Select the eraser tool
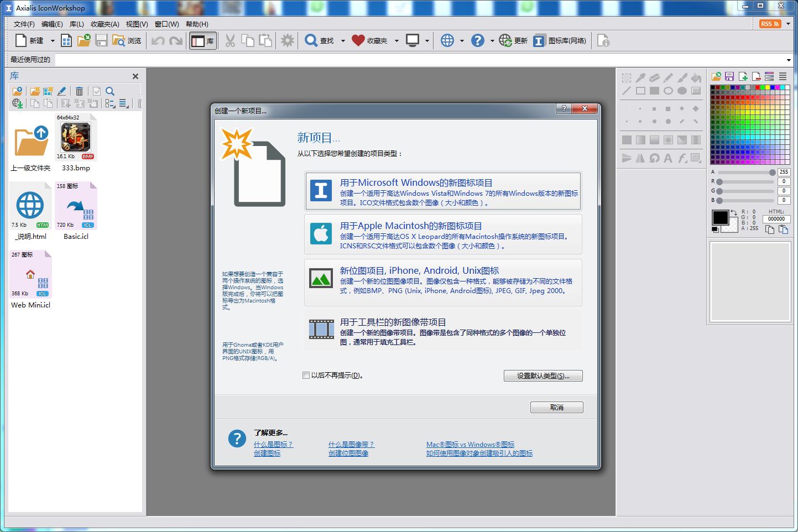798x532 pixels. pos(654,78)
